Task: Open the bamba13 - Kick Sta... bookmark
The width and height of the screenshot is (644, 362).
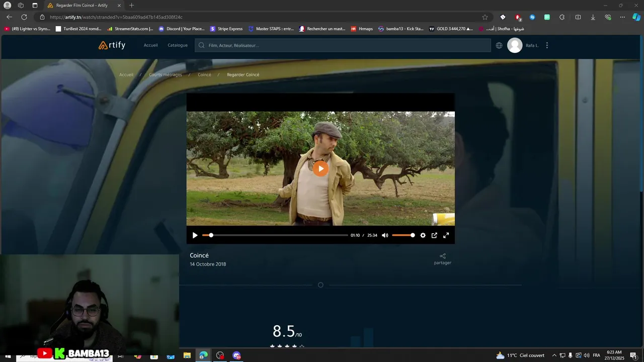Action: click(401, 29)
